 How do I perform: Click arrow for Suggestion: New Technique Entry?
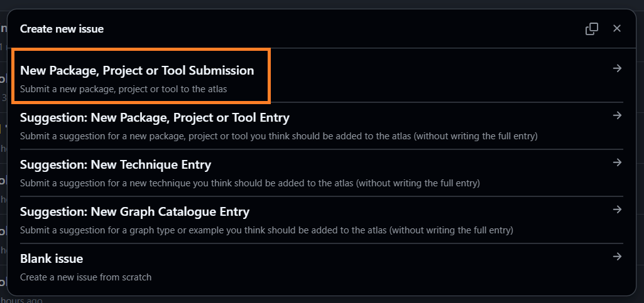(x=617, y=162)
